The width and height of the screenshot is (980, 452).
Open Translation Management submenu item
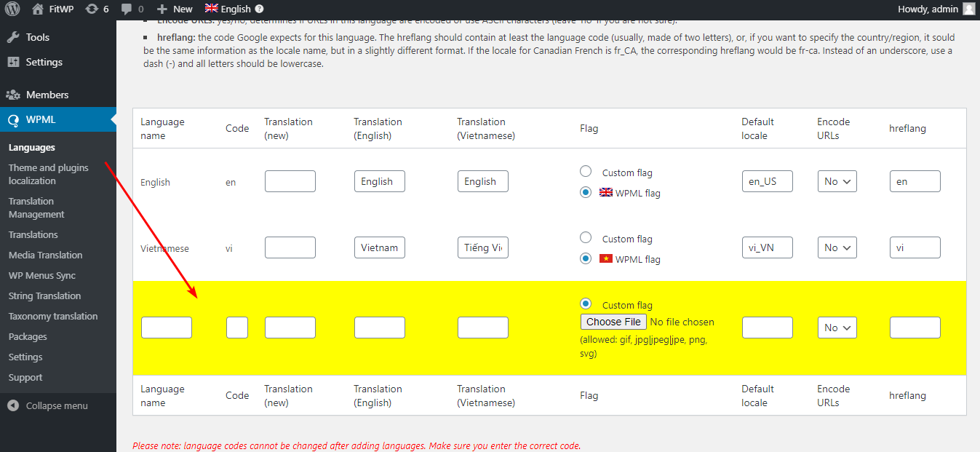click(x=36, y=207)
